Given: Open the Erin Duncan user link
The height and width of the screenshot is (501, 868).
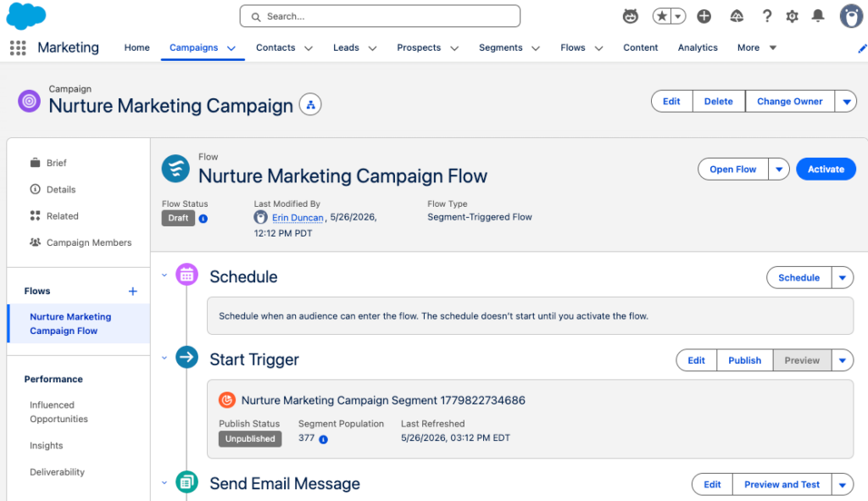Looking at the screenshot, I should tap(298, 218).
